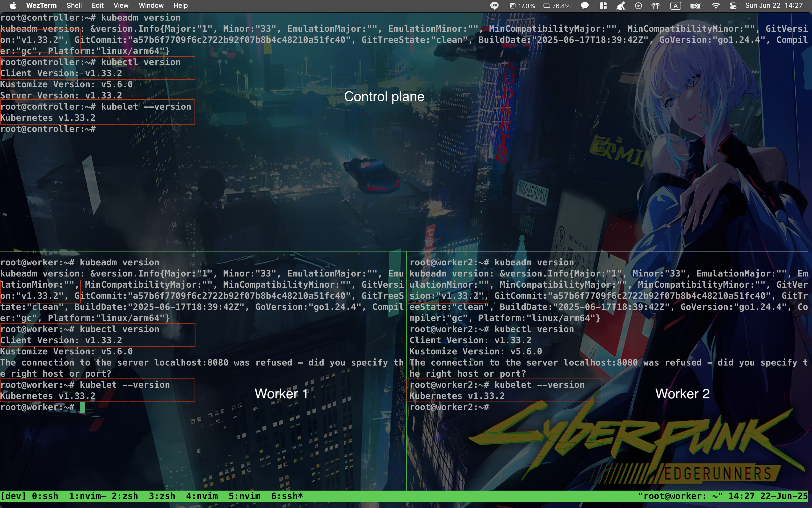Click the empty root@worker2:~# prompt line
Screen dimensions: 812x508
coord(449,407)
